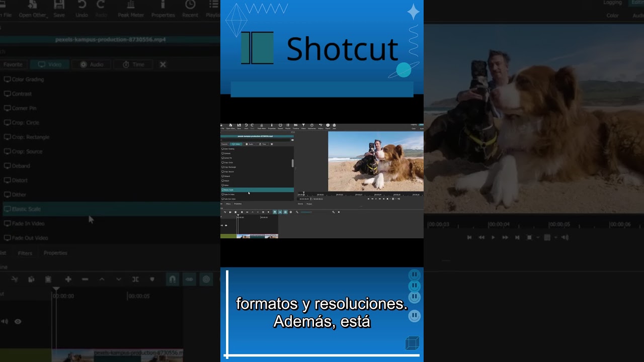
Task: Open the Timeline panel from the small center toolbar
Action: [296, 126]
